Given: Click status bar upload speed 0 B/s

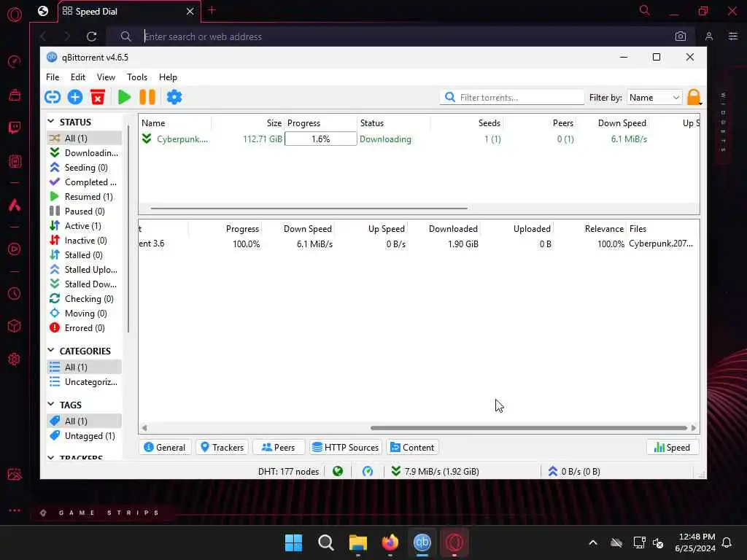Looking at the screenshot, I should 574,472.
